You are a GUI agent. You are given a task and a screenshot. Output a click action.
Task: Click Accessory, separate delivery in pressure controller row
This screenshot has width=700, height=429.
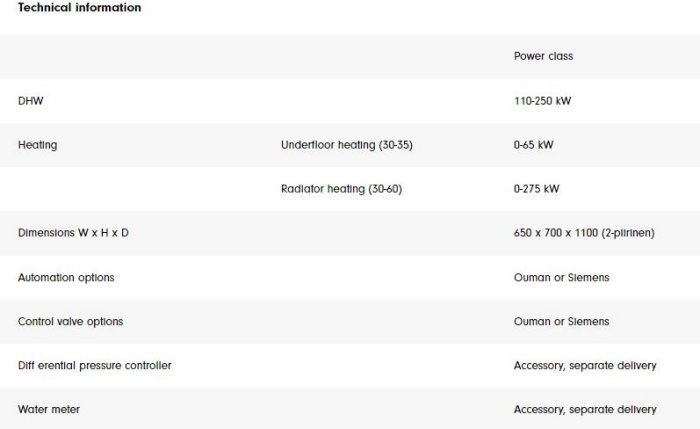[585, 365]
